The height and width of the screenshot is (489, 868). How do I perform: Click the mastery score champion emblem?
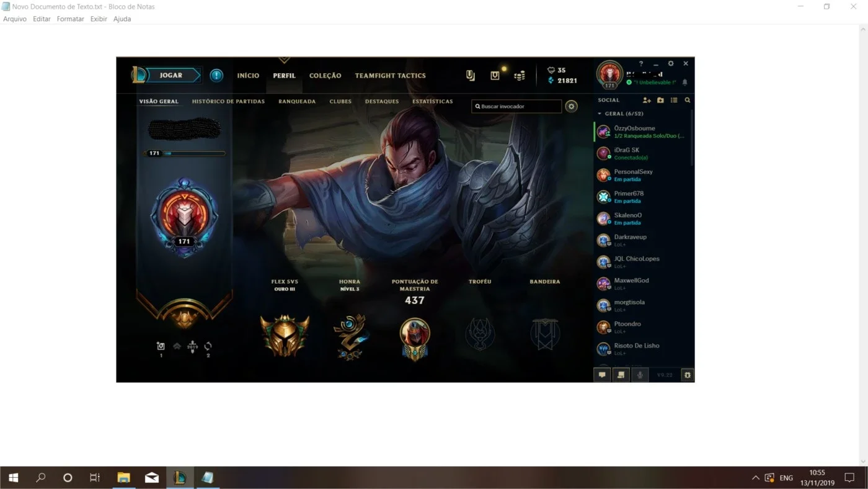pos(415,339)
